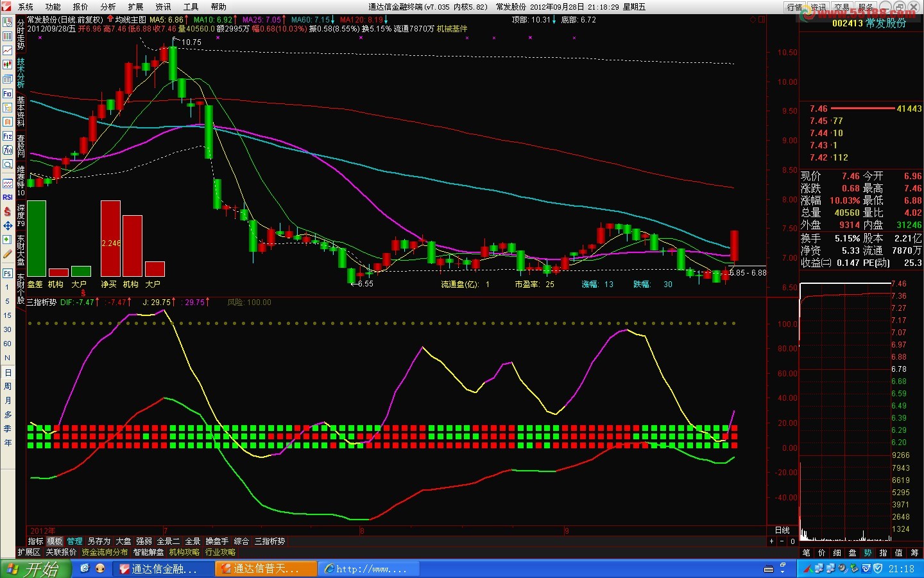Select the daily 日 period

pos(8,372)
